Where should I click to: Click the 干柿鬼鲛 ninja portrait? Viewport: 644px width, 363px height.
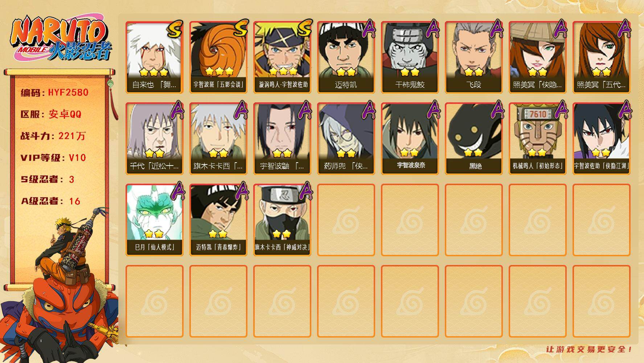point(410,57)
